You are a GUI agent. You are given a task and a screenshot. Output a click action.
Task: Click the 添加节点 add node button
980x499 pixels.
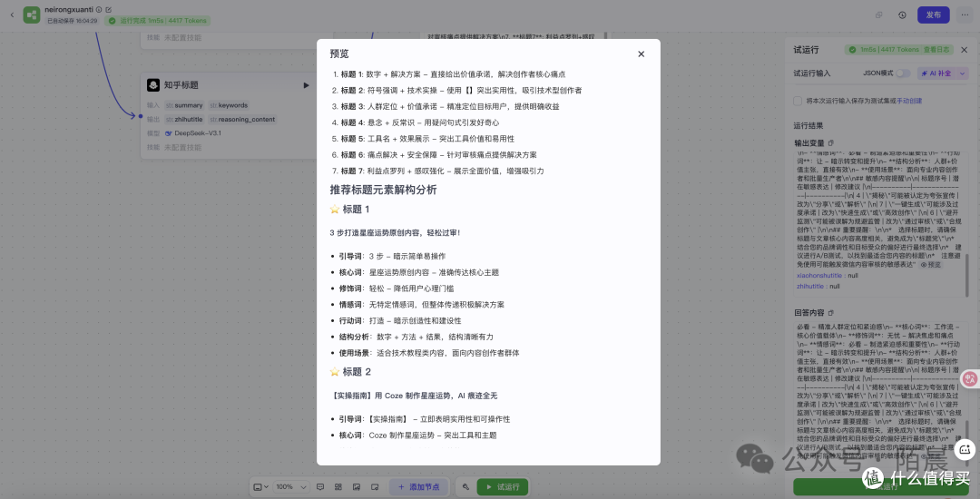pos(418,486)
